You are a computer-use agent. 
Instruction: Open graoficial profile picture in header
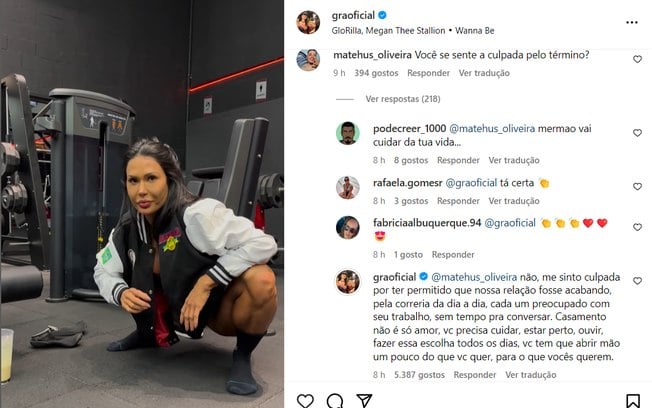(308, 22)
